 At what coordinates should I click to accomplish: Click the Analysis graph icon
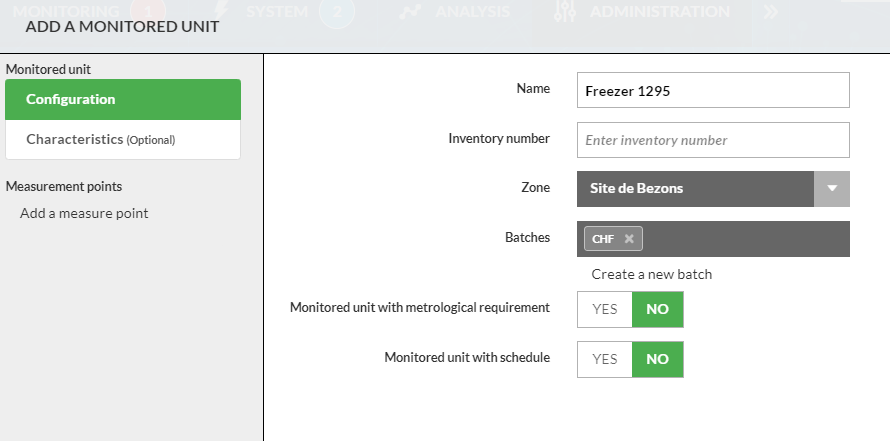[410, 12]
